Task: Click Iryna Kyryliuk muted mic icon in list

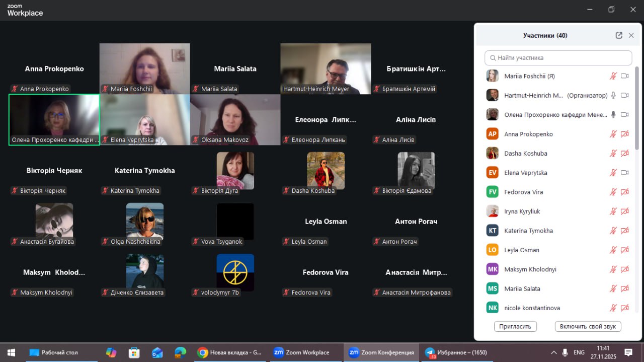Action: (613, 211)
